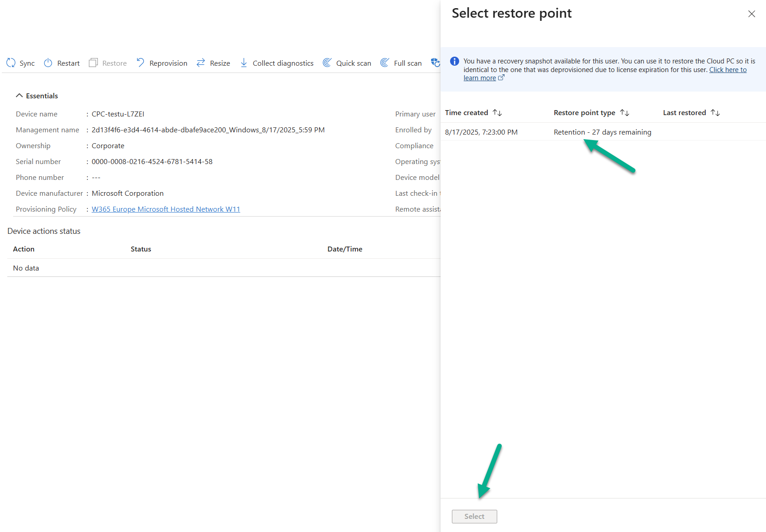Click the Sync icon in the toolbar

pyautogui.click(x=11, y=63)
